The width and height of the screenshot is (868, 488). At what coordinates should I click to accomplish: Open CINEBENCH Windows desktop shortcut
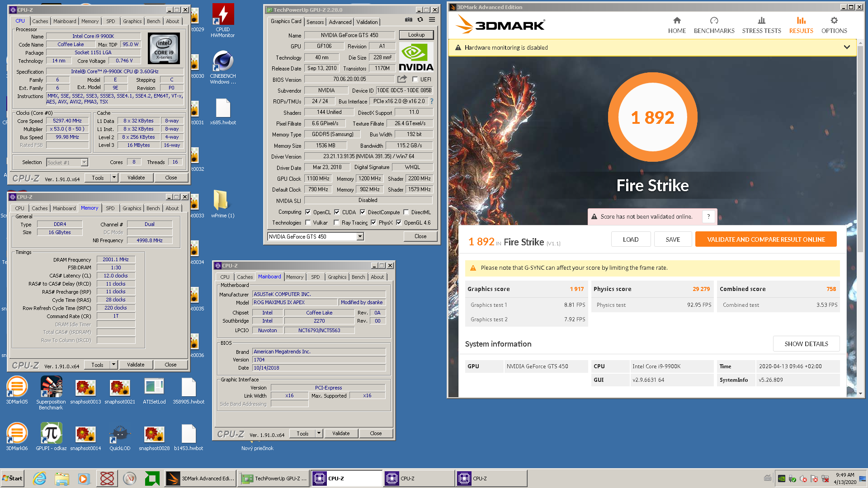pyautogui.click(x=223, y=68)
